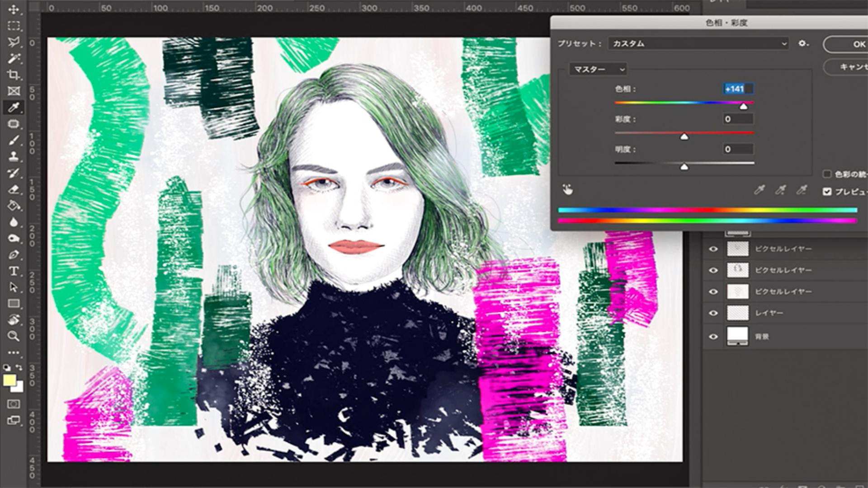Open the preset options gear menu
This screenshot has height=488, width=868.
[802, 43]
